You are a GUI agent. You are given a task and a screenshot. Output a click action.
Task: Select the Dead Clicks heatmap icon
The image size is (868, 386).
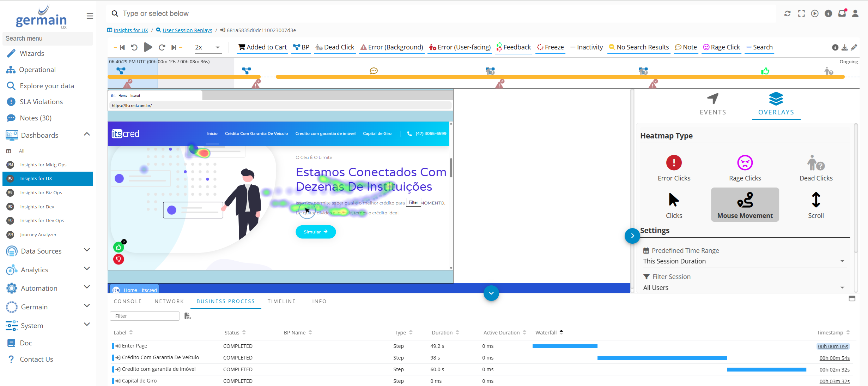coord(815,163)
